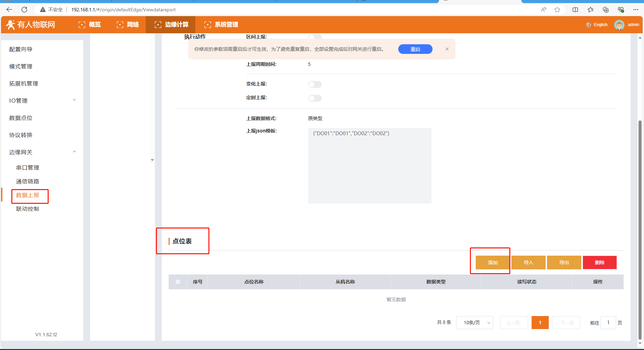The image size is (644, 350).
Task: Click the admin user avatar icon
Action: 619,25
